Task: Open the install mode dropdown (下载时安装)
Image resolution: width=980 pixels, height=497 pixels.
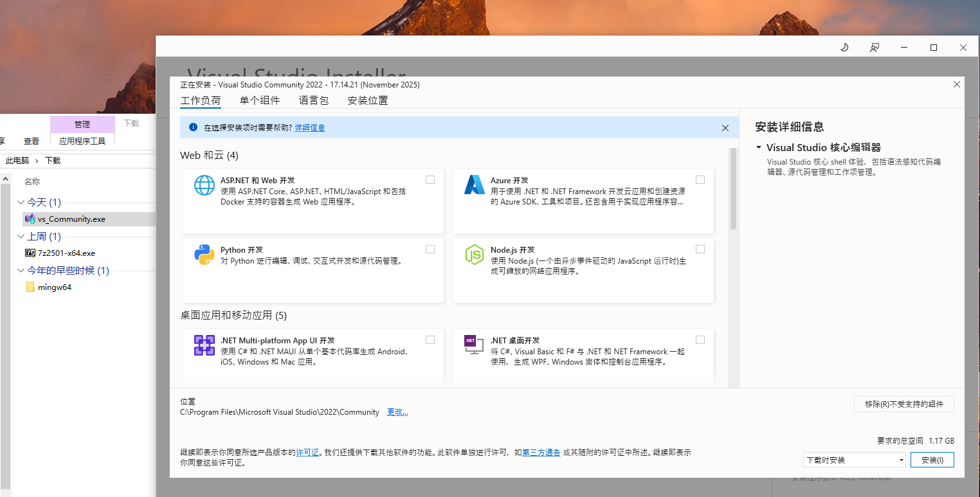Action: (855, 460)
